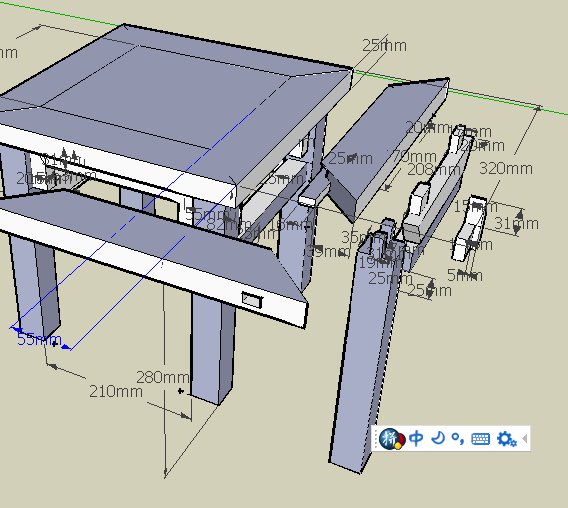Screen dimensions: 568x508
Task: Click the 208mm dimension label
Action: pyautogui.click(x=434, y=169)
